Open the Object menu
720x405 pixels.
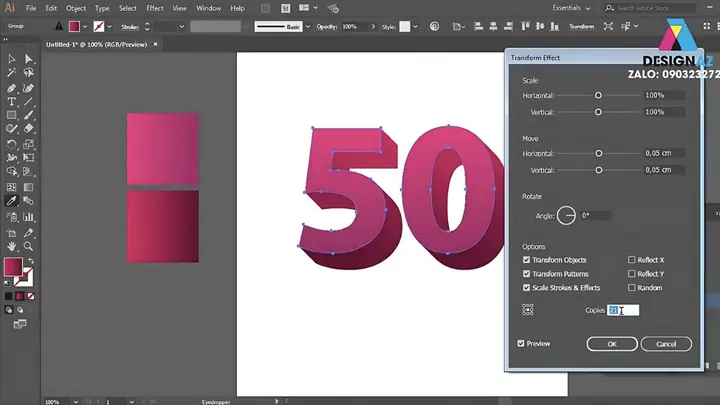[x=76, y=8]
